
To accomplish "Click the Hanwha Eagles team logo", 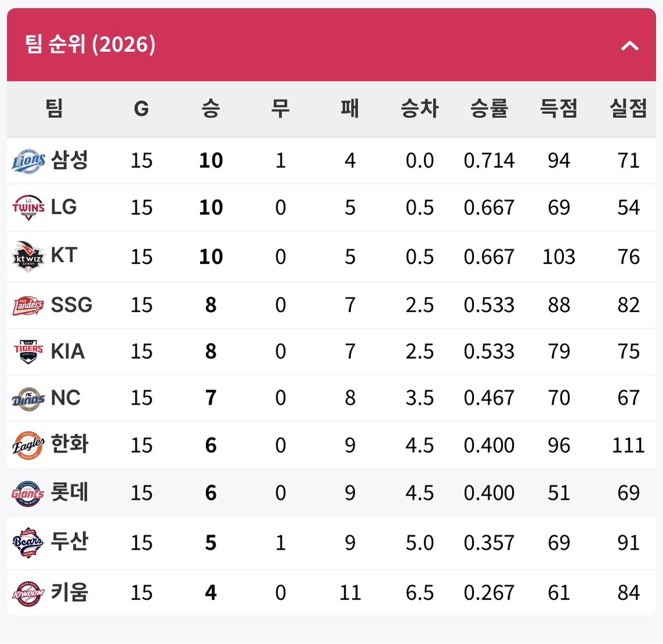I will tap(28, 445).
